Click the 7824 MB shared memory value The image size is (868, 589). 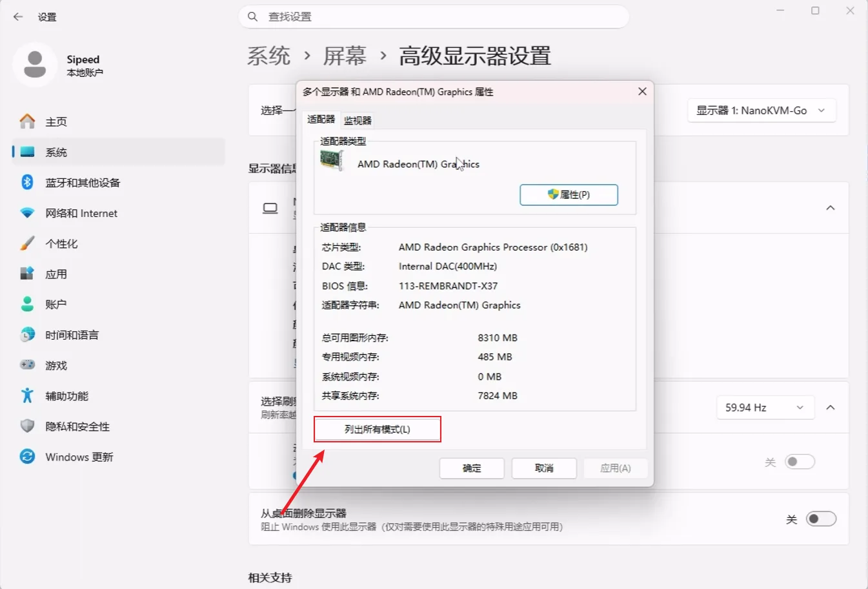498,396
